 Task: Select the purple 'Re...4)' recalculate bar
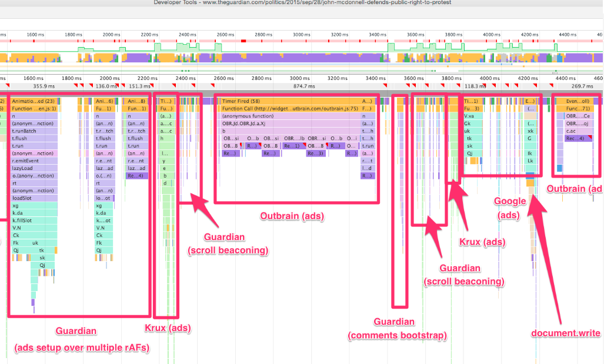pyautogui.click(x=136, y=176)
